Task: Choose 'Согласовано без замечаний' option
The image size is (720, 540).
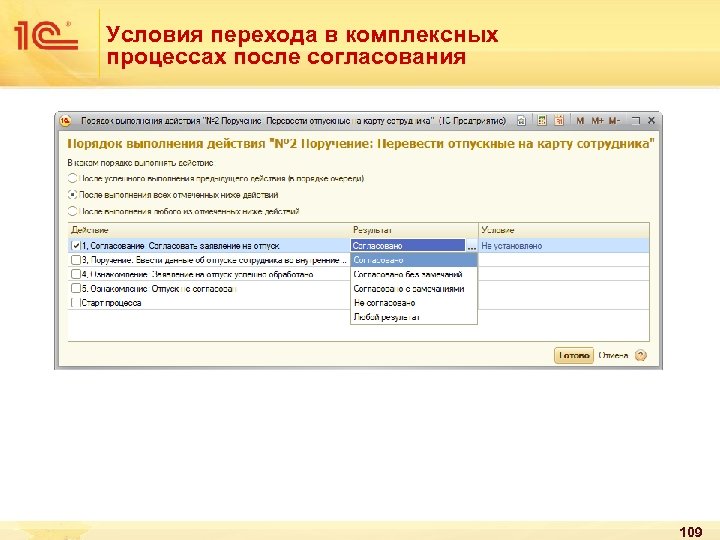Action: [x=414, y=275]
